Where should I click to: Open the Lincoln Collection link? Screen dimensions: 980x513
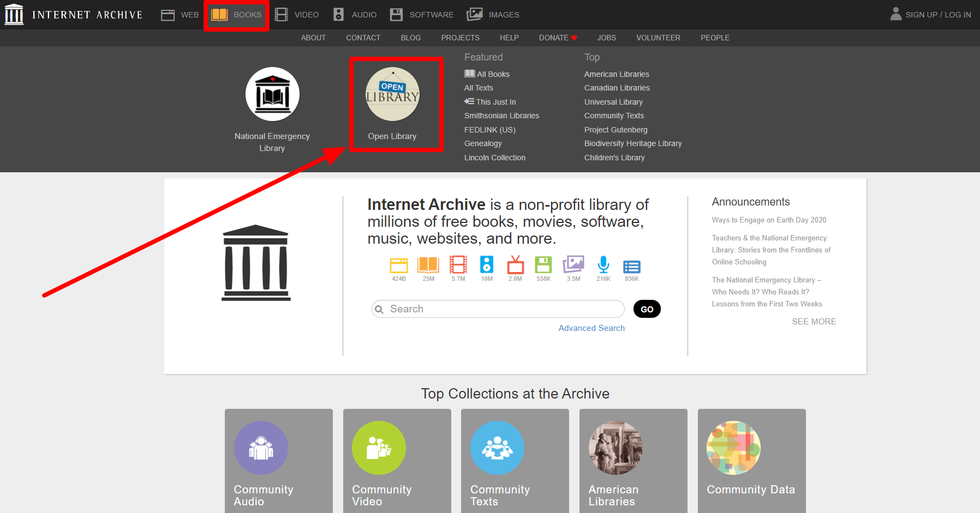tap(495, 158)
